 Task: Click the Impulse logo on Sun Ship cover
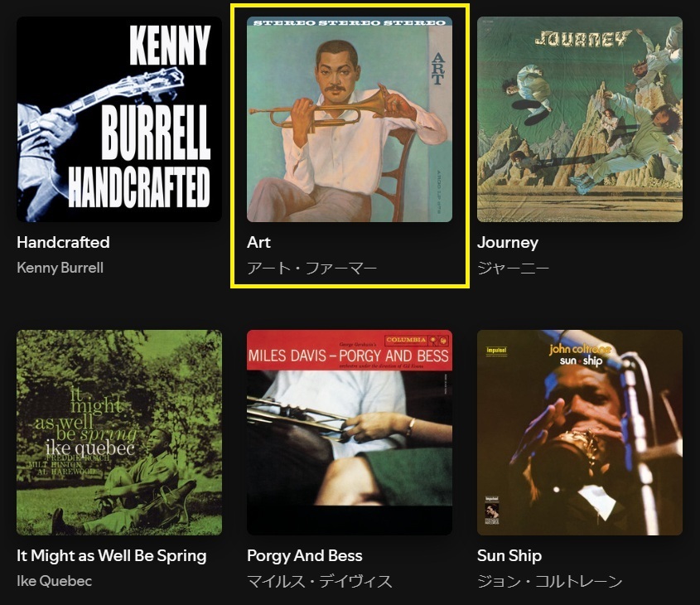[496, 351]
